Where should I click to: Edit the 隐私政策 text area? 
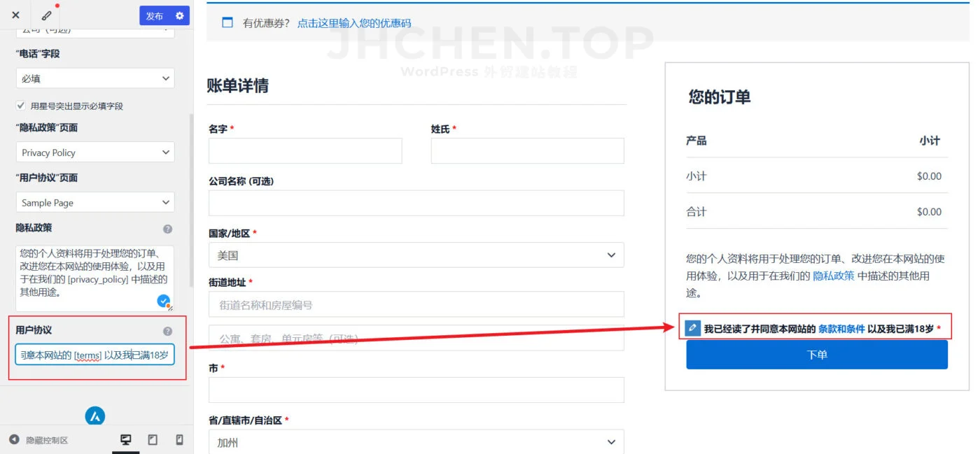point(95,278)
